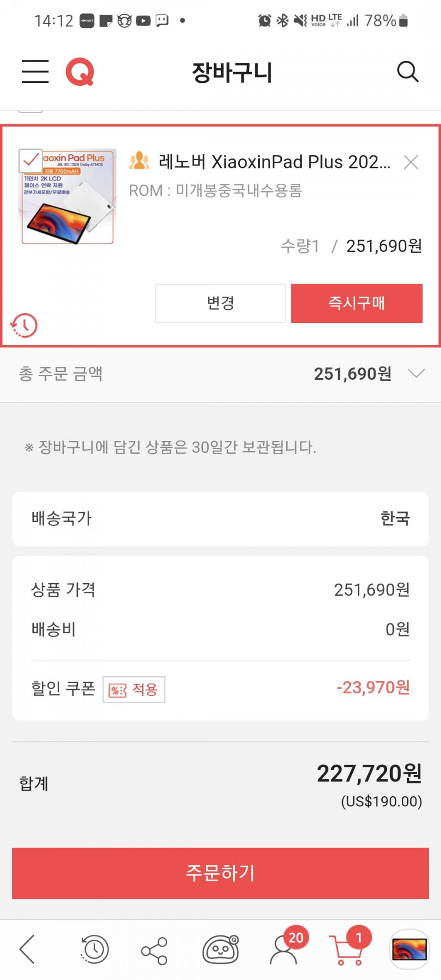Tap the Qoo10 Q logo
441x980 pixels.
tap(80, 72)
